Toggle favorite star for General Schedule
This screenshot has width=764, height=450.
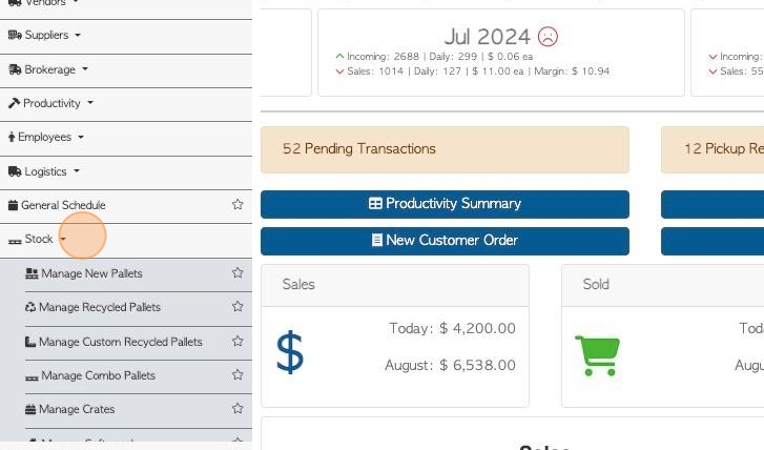coord(237,205)
